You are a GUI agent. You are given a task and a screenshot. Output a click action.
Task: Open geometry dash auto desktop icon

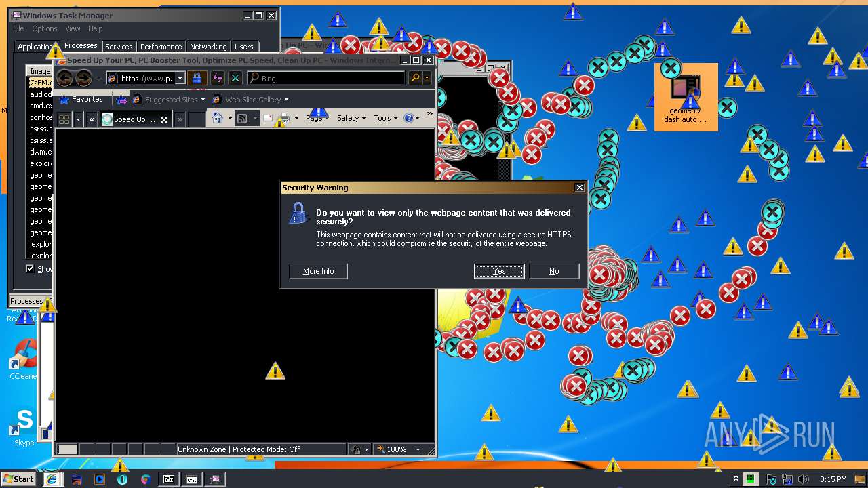pyautogui.click(x=686, y=98)
